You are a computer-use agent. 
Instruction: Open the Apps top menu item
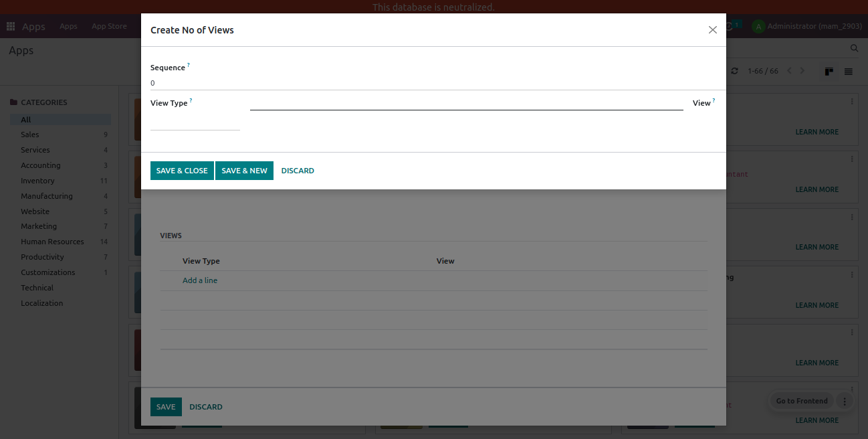click(x=68, y=26)
